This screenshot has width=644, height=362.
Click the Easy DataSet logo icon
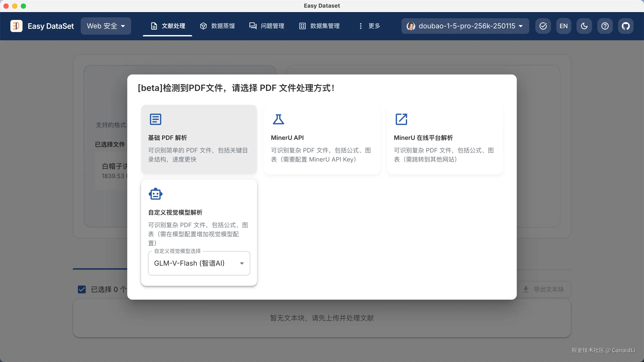[x=16, y=26]
